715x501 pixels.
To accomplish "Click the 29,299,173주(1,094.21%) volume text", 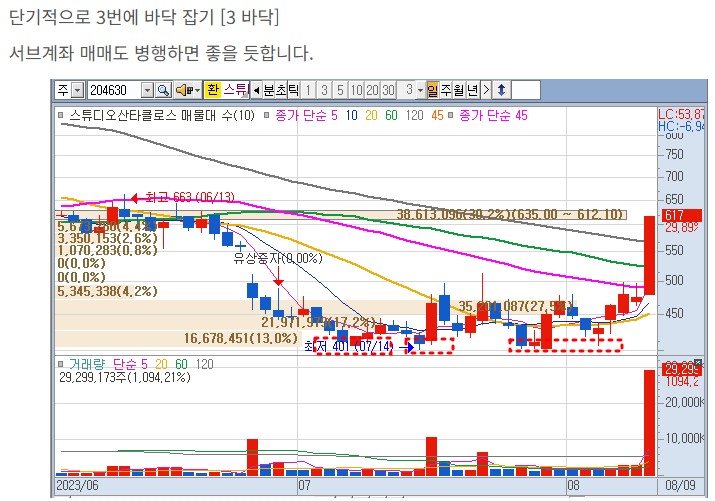I will tap(125, 377).
